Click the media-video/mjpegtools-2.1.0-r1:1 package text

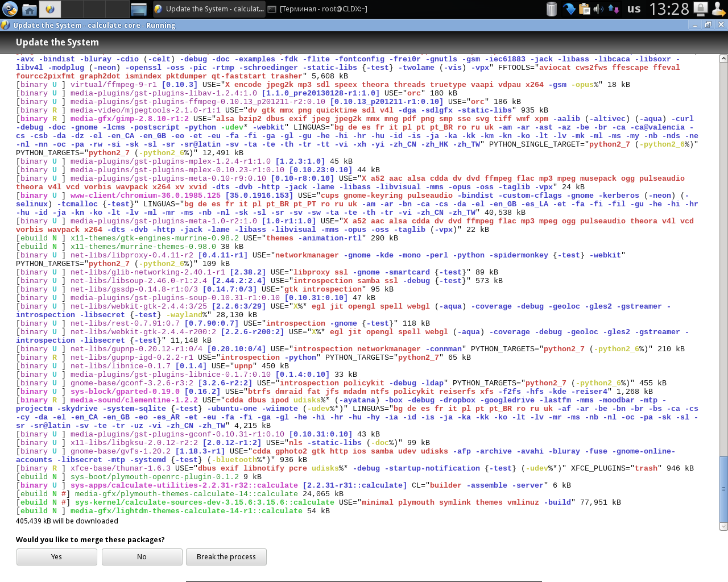146,110
